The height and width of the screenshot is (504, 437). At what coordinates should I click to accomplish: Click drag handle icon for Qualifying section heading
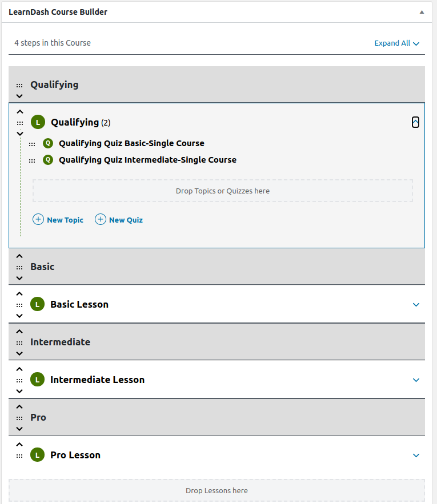click(19, 86)
